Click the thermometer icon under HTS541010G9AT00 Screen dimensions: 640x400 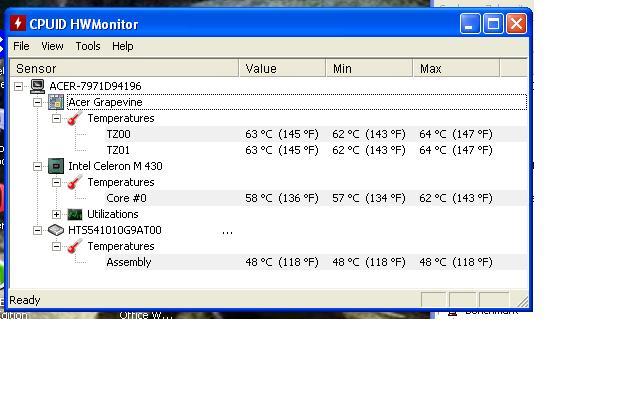click(75, 246)
